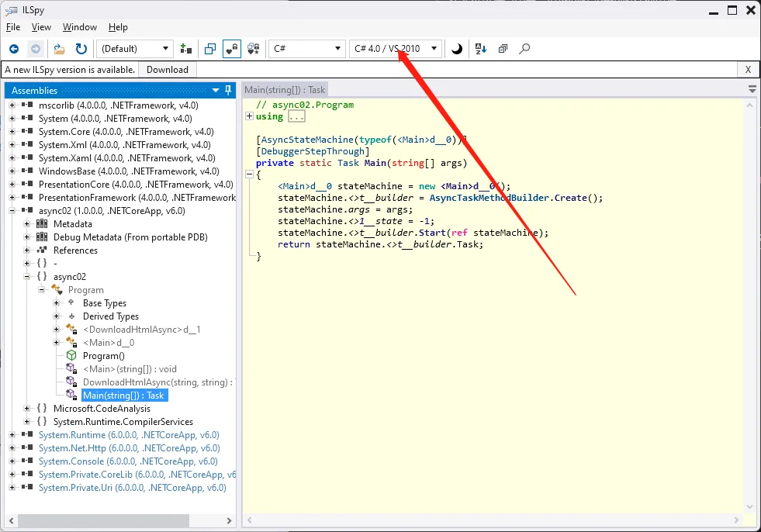Click the Forward navigation arrow icon
This screenshot has height=532, width=761.
[36, 49]
